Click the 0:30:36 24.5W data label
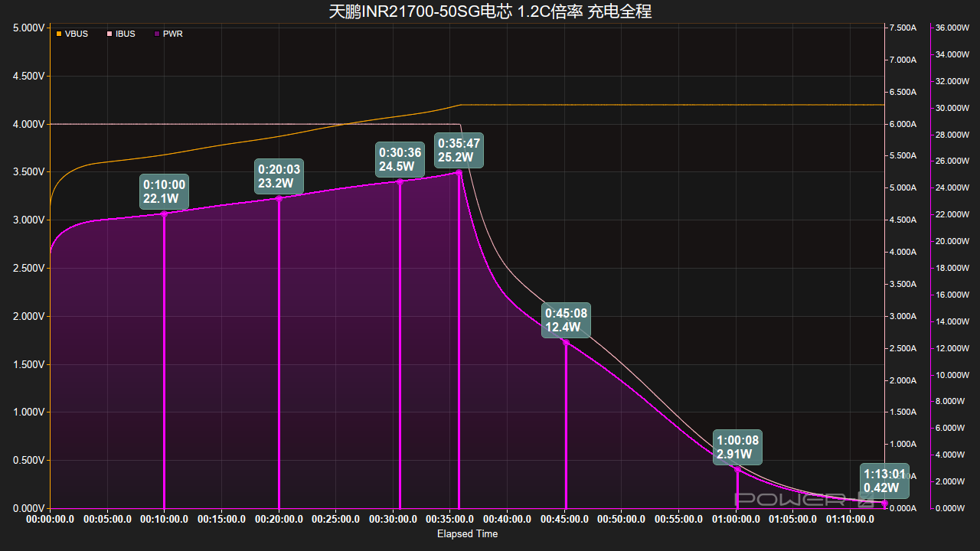This screenshot has width=980, height=551. point(400,159)
